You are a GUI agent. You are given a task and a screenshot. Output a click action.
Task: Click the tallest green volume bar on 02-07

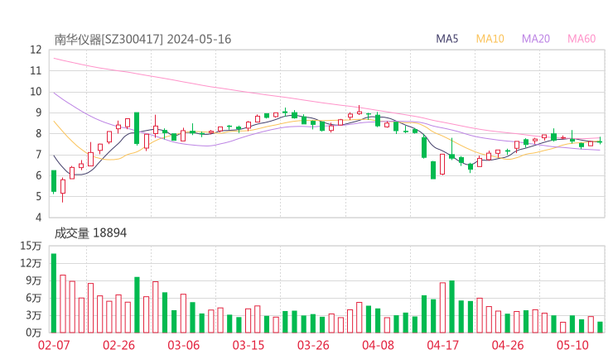point(54,294)
